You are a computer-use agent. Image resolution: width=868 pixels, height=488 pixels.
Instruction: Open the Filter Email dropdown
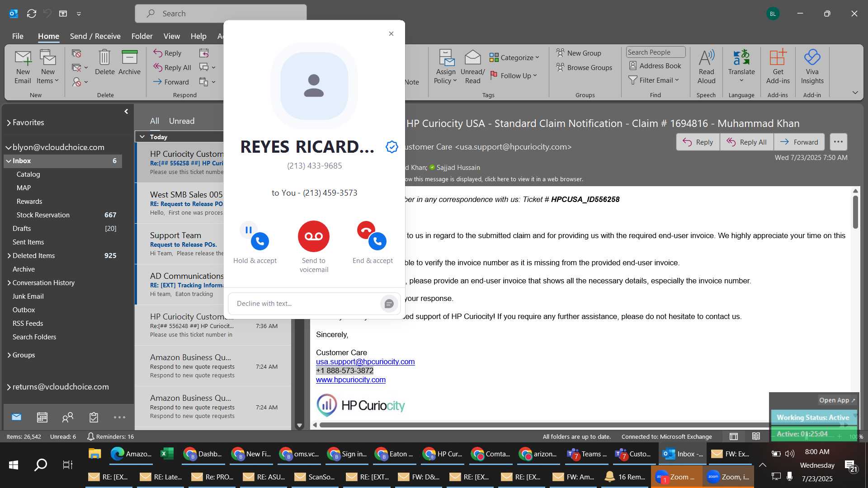(x=654, y=80)
